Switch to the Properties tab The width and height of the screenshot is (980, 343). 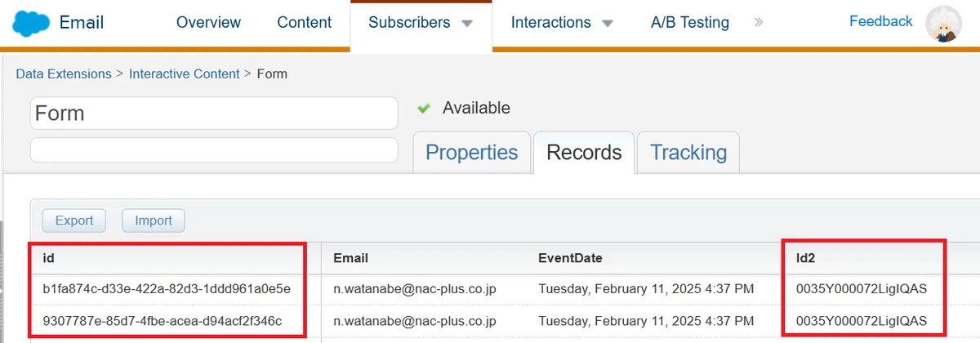(x=472, y=153)
